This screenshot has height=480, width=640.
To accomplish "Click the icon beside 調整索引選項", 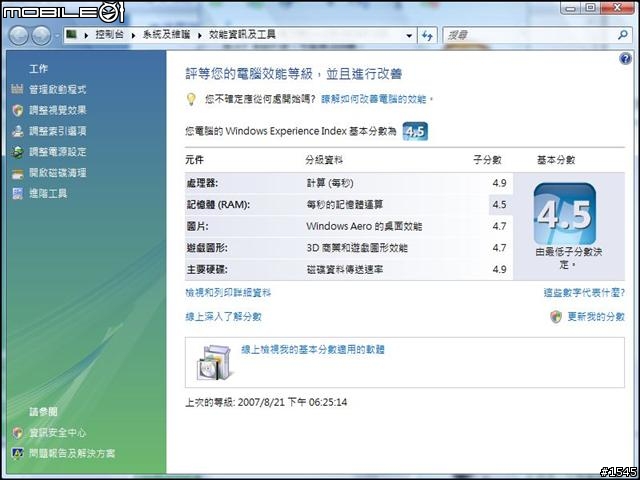I will point(17,131).
